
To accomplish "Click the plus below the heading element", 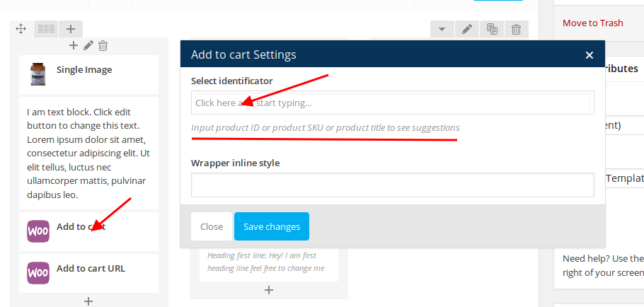I will (x=269, y=290).
